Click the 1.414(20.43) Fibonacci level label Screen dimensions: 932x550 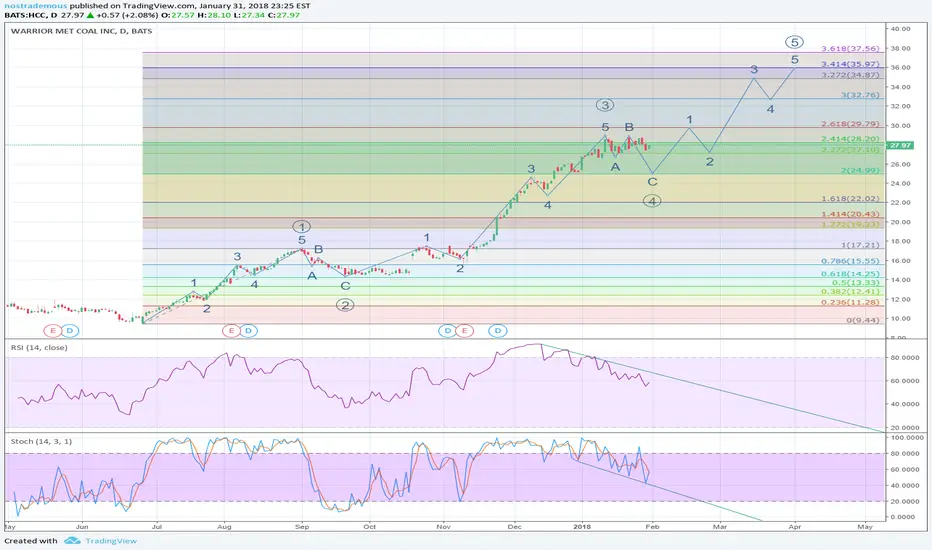click(x=850, y=214)
